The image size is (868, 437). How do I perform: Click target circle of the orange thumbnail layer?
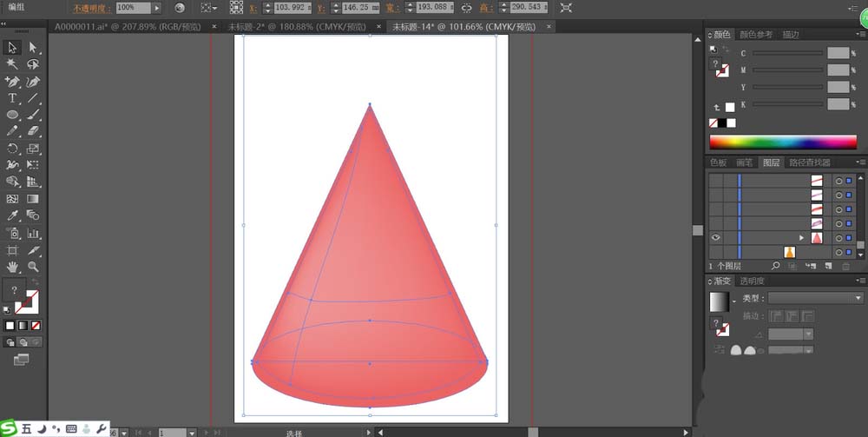(x=838, y=253)
